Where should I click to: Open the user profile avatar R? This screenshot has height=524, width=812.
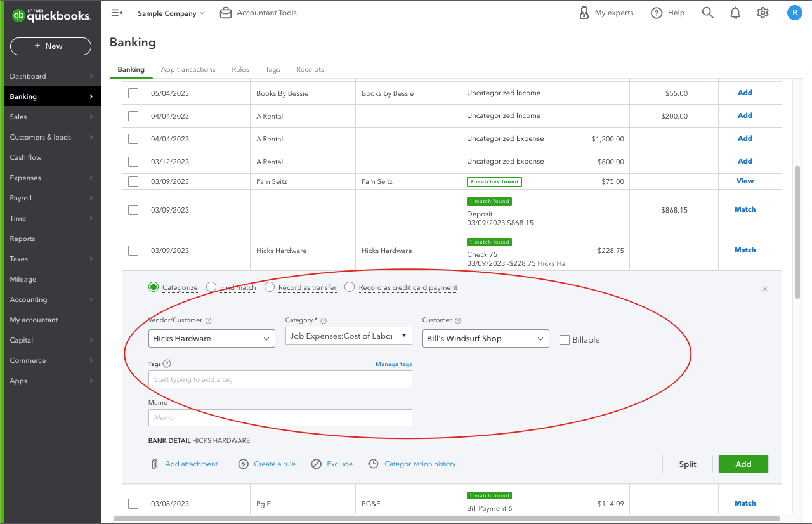tap(794, 13)
